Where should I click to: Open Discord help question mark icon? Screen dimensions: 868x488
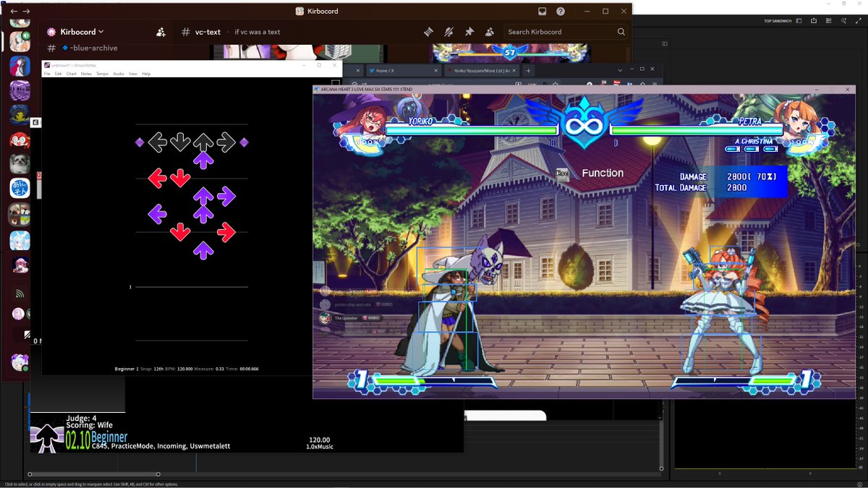[561, 12]
